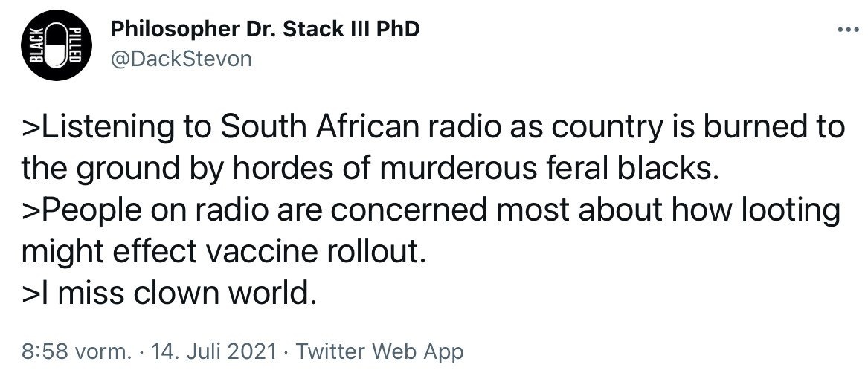Viewport: 868px width, 376px height.
Task: Open the Twitter Web App source link
Action: (x=379, y=350)
